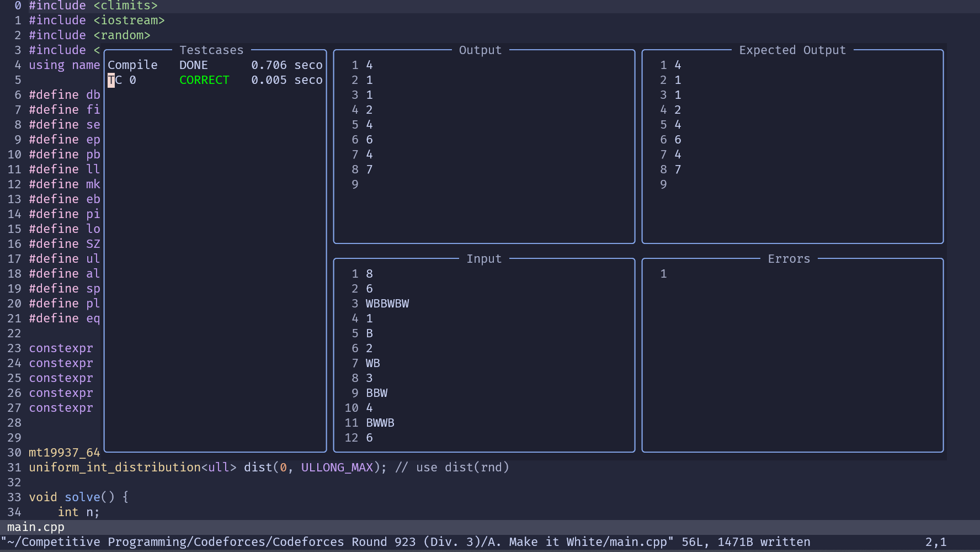Click the '// use dist(rnd)' comment
Viewport: 980px width, 552px height.
[452, 468]
